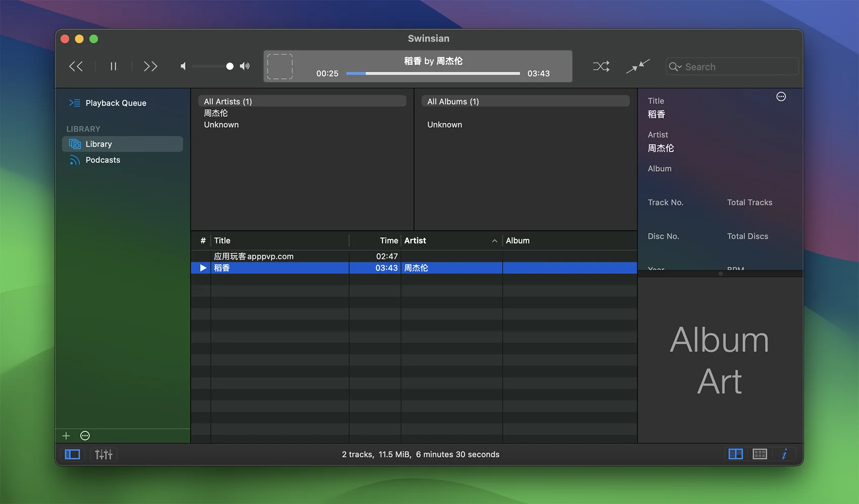Viewport: 859px width, 504px height.
Task: Select All Albums (1) row
Action: click(x=526, y=102)
